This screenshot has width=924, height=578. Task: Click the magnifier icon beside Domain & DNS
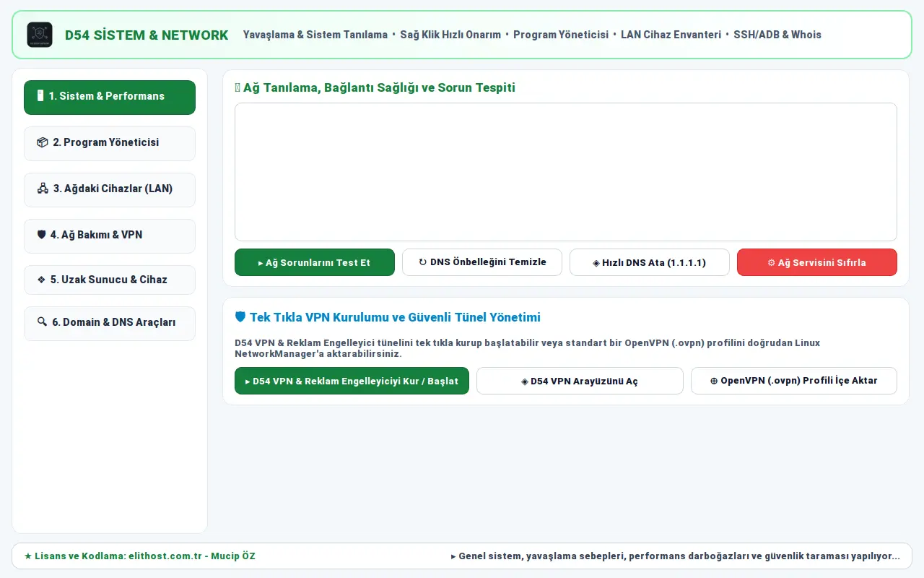(42, 322)
